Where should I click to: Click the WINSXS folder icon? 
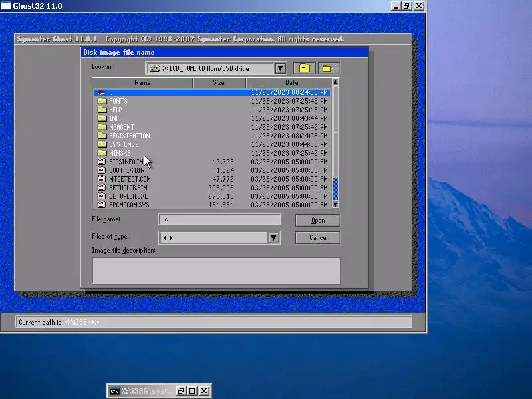[x=102, y=153]
